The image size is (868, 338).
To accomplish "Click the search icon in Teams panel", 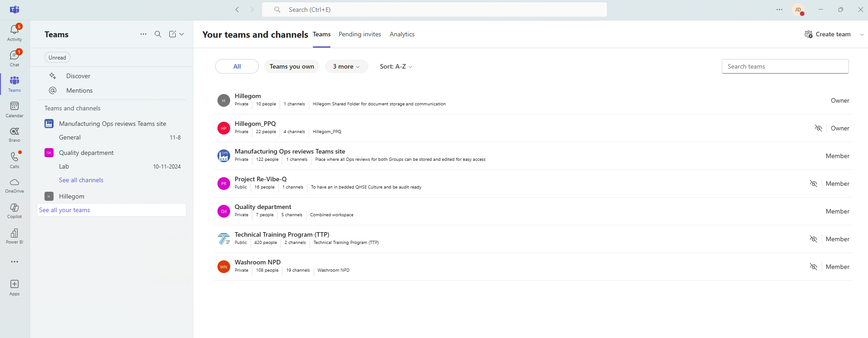I will click(158, 34).
